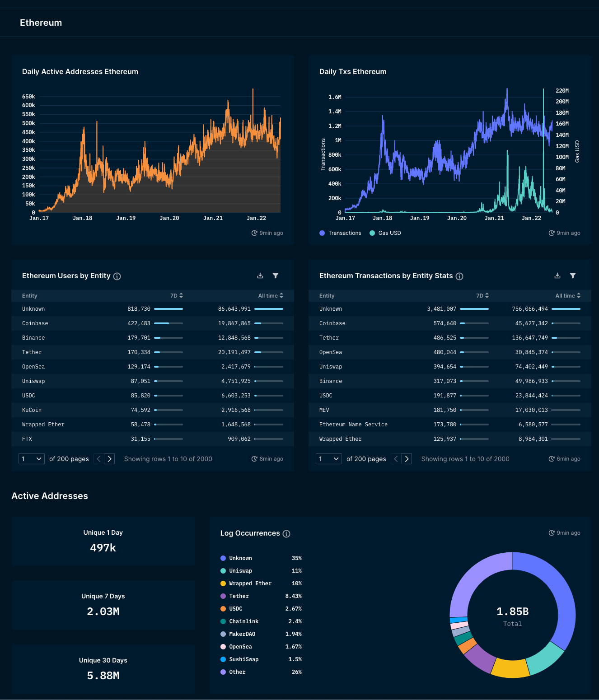Click the Daily Active Addresses Ethereum chart title
Image resolution: width=599 pixels, height=700 pixels.
(x=80, y=71)
